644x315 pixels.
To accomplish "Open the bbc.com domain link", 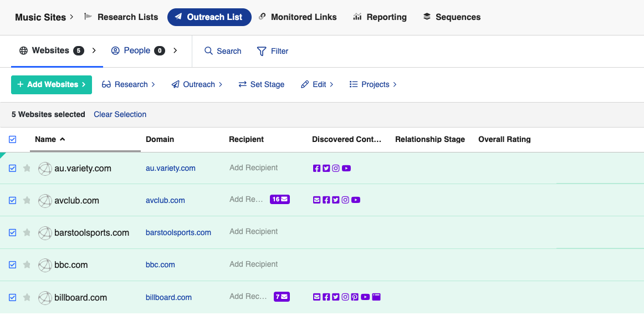I will click(x=160, y=265).
